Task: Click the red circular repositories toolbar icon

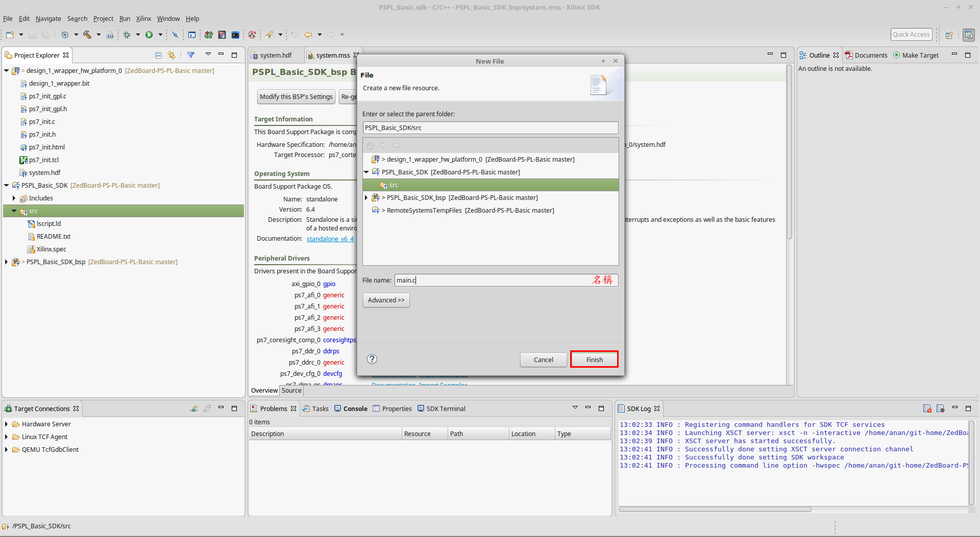Action: tap(252, 35)
